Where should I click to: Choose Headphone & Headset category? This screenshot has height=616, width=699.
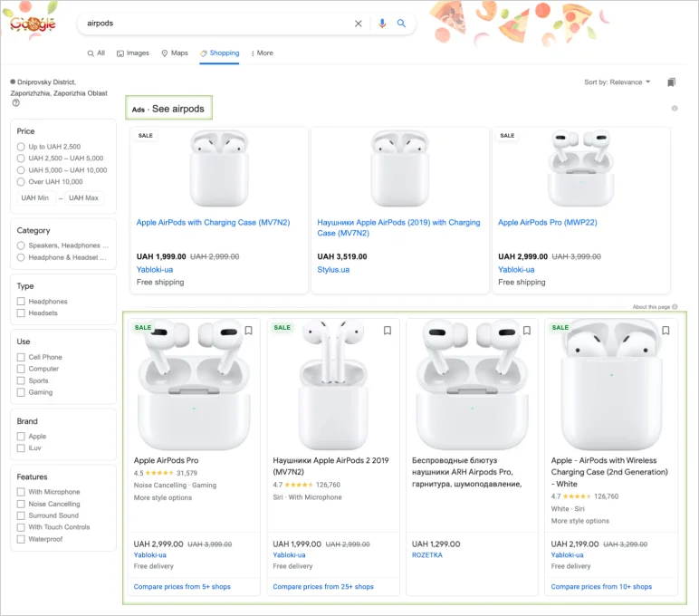click(21, 257)
